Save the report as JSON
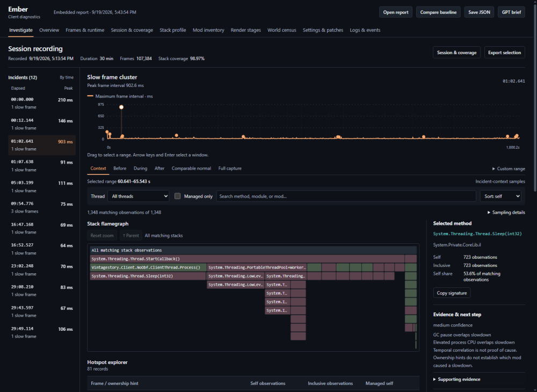 pos(479,12)
